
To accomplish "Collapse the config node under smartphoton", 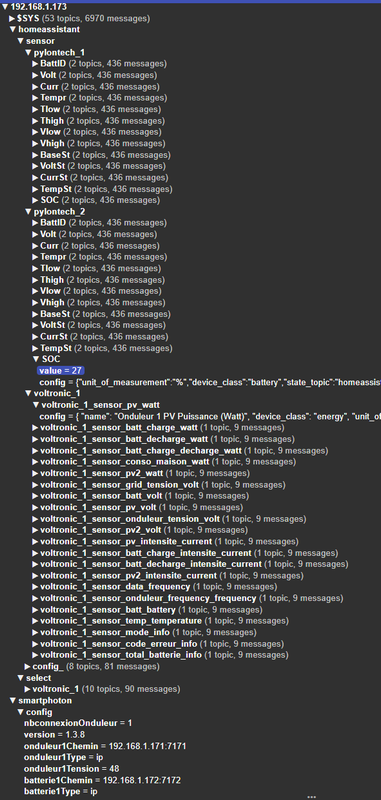I will [x=20, y=712].
